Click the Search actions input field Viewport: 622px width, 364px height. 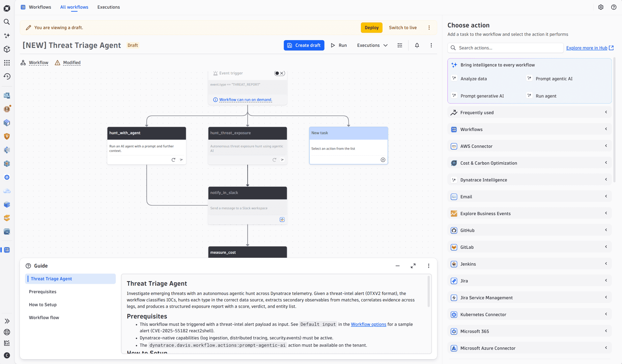coord(505,48)
